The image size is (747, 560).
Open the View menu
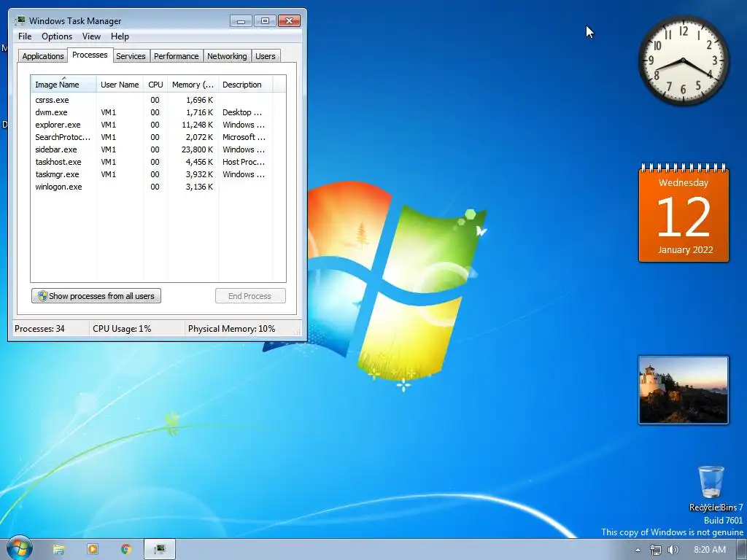tap(91, 36)
